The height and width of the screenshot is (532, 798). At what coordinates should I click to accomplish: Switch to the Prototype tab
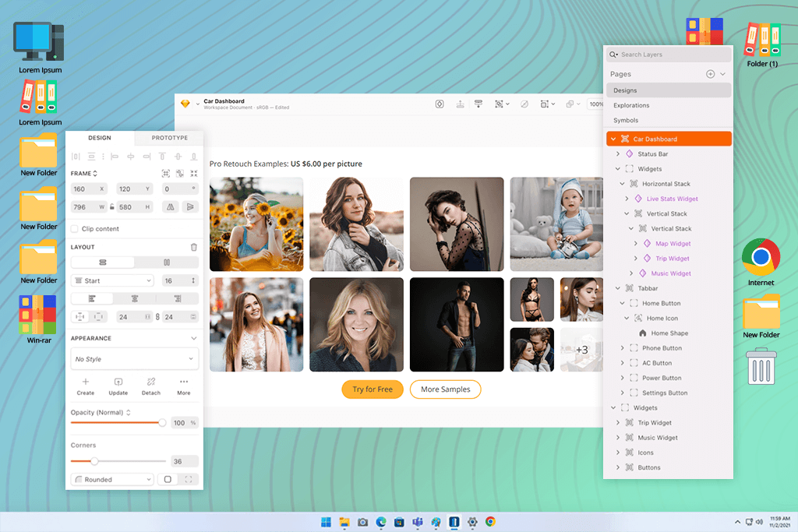pos(169,138)
